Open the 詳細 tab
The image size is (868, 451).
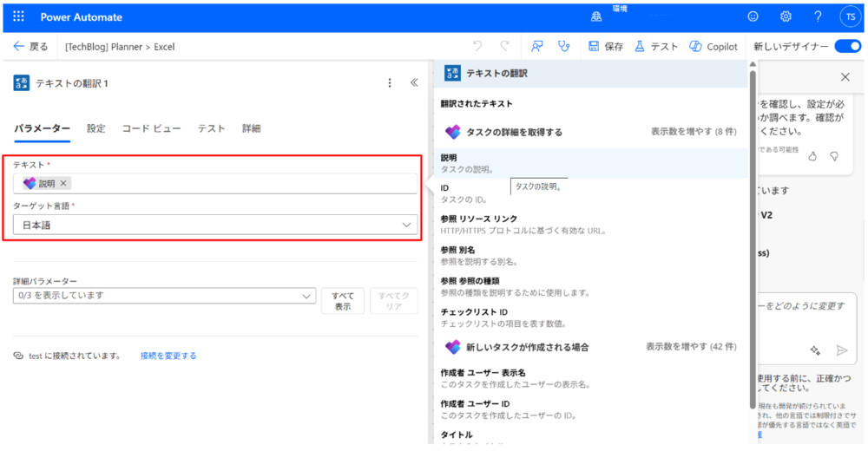click(252, 128)
